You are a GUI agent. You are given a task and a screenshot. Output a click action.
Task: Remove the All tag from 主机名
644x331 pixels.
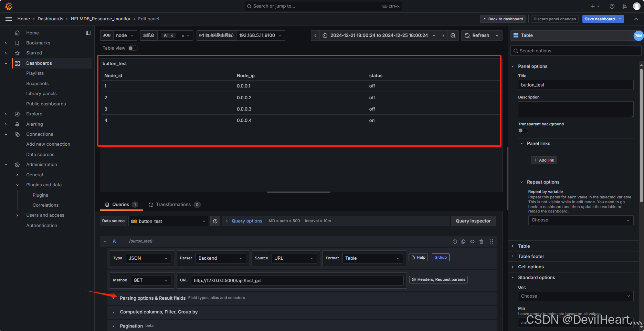point(172,36)
